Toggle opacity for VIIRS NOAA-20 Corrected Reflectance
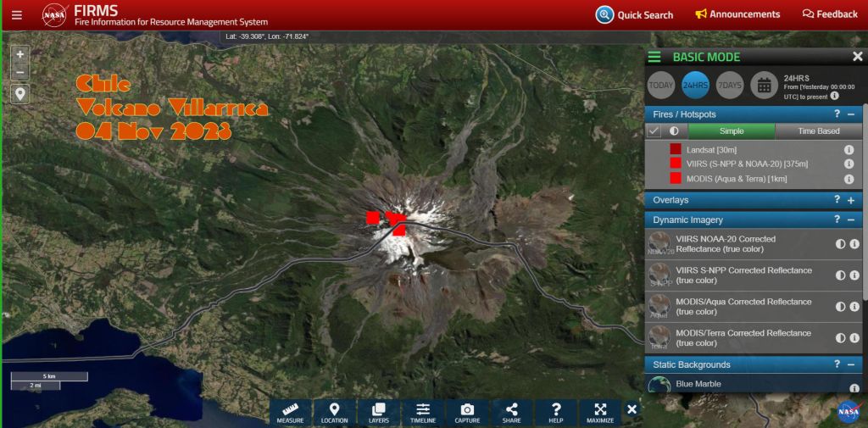Screen dimensions: 868x428 pos(840,244)
